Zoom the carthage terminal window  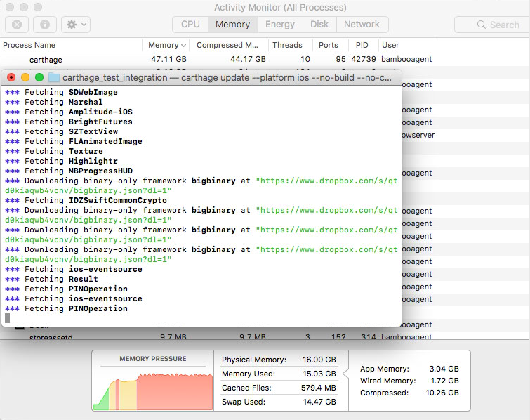tap(39, 77)
